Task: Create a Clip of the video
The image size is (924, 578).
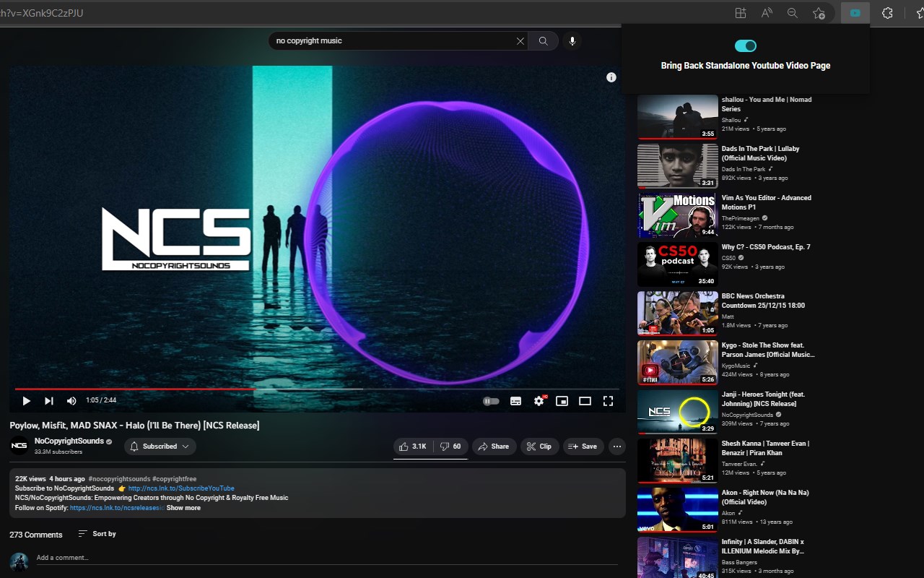Action: click(539, 447)
